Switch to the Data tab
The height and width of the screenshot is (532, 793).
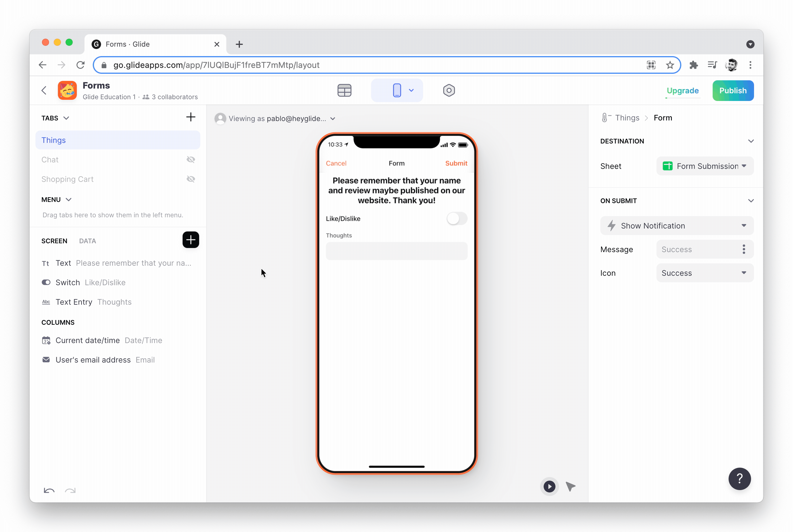point(87,241)
